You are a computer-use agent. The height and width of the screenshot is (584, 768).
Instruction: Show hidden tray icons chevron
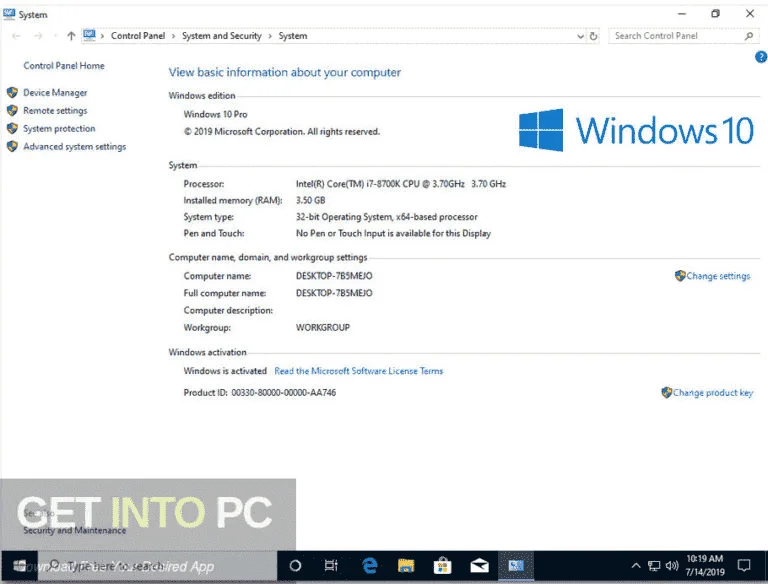click(636, 566)
